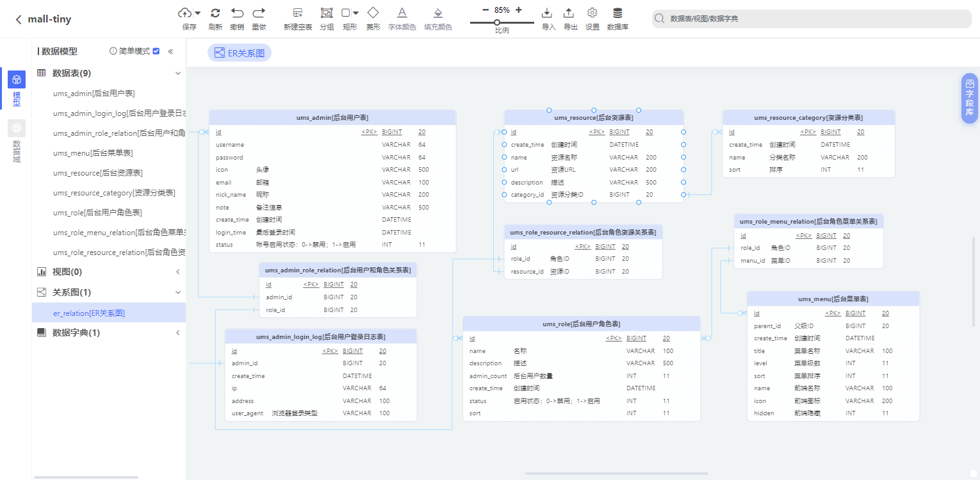This screenshot has width=980, height=480.
Task: Click the export (导出) icon
Action: click(569, 13)
